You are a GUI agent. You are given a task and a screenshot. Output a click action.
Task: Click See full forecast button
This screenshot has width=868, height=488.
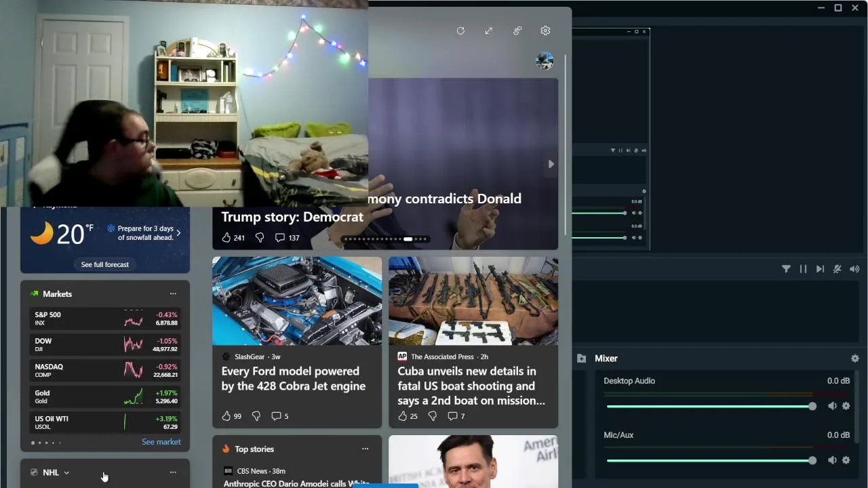105,264
